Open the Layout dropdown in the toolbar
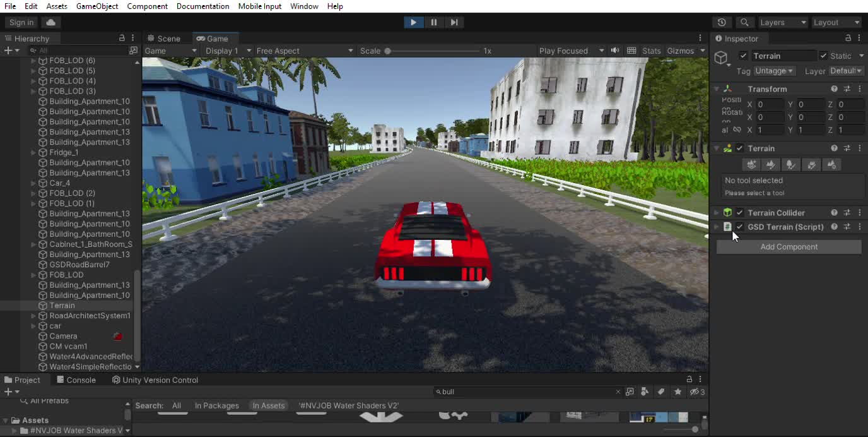 click(836, 22)
